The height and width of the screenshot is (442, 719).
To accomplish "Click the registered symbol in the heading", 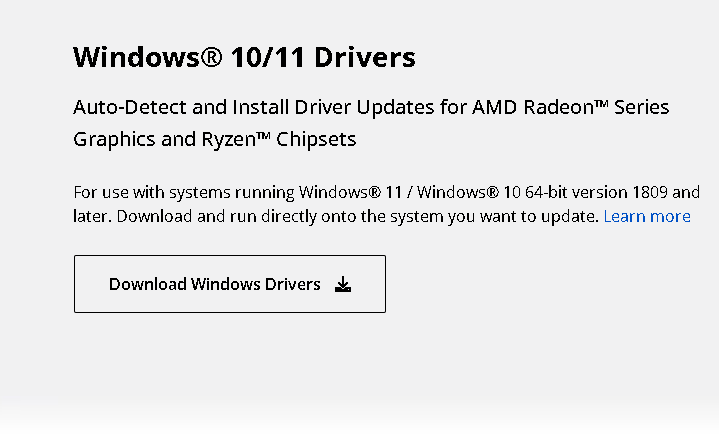I will pos(211,57).
